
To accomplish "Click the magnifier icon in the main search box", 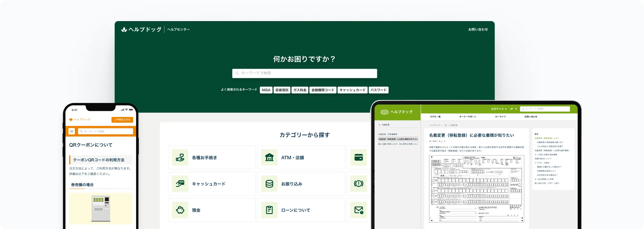I will click(237, 73).
